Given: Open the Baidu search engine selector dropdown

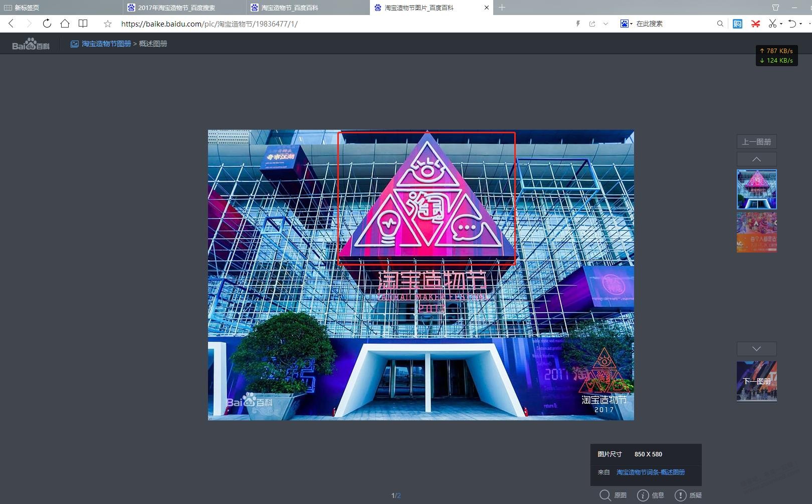Looking at the screenshot, I should click(x=627, y=24).
